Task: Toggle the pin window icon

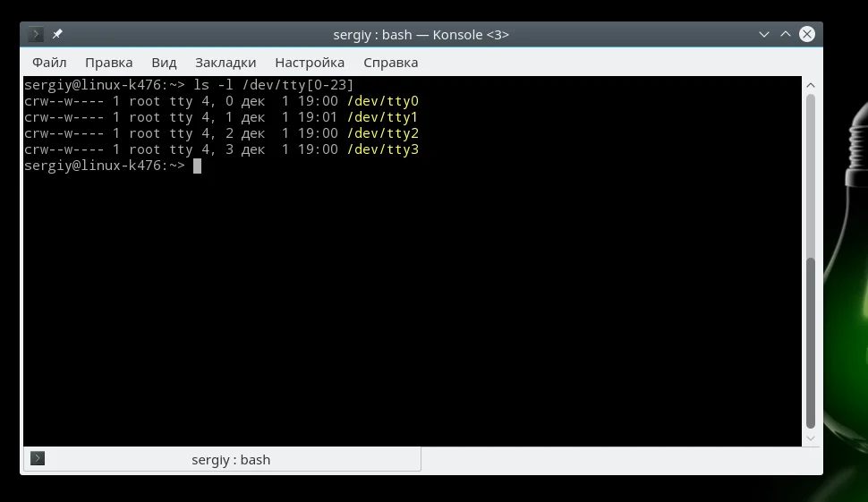Action: (x=57, y=34)
